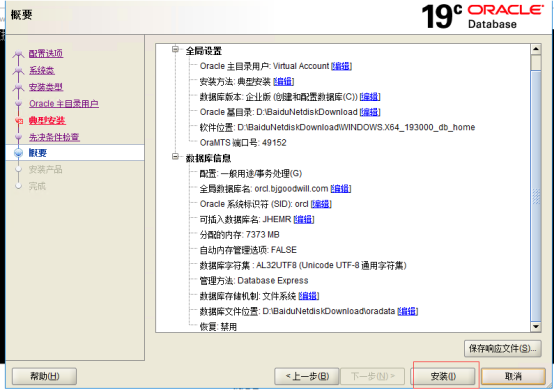Click the 数据库字符集 AL32UTF8 row
The image size is (554, 390).
pyautogui.click(x=303, y=265)
